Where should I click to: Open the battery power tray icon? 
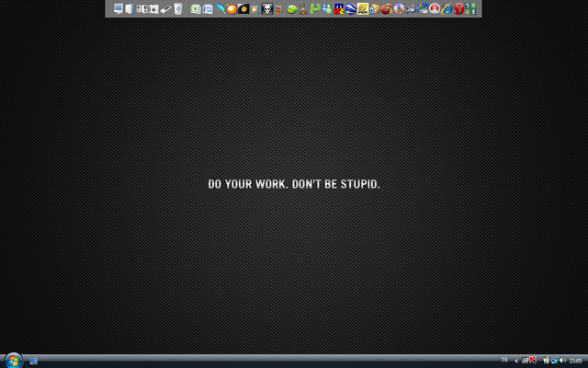click(x=546, y=360)
